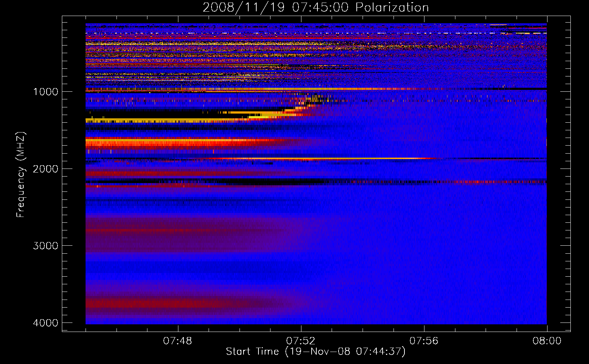The height and width of the screenshot is (364, 589).
Task: Click the 07:56 time tick label
Action: tap(424, 341)
